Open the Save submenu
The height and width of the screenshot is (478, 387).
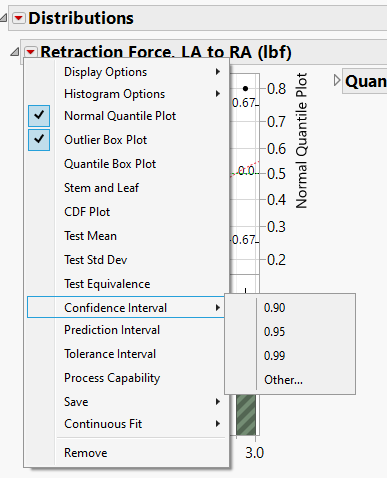[x=128, y=402]
